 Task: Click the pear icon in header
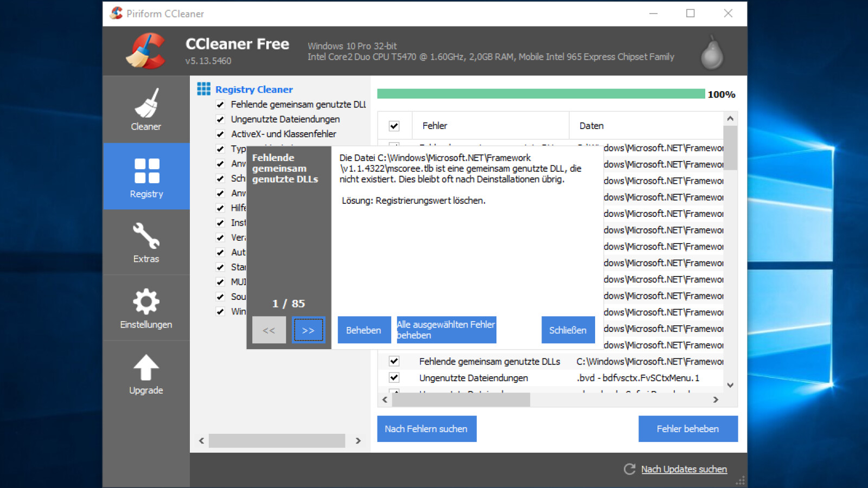712,53
